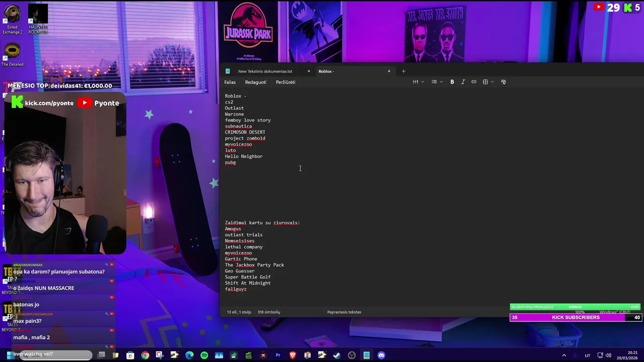The image size is (644, 362).
Task: Click the table insert icon
Action: click(485, 82)
